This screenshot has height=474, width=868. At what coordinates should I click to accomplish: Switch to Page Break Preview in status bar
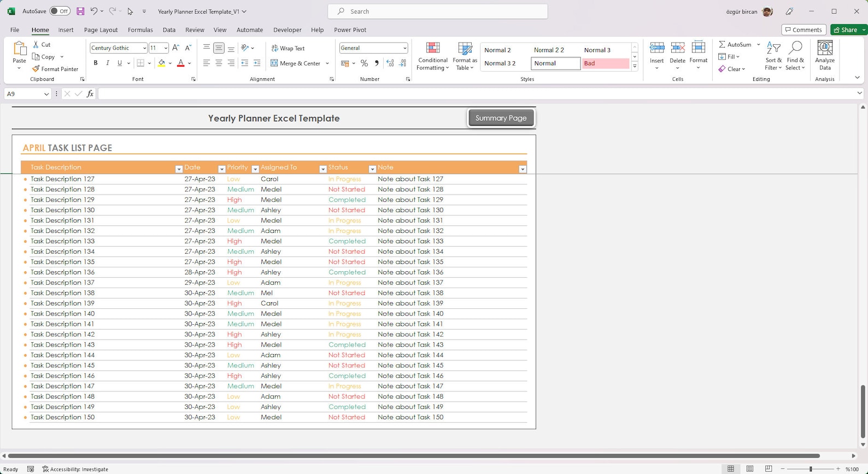[769, 469]
